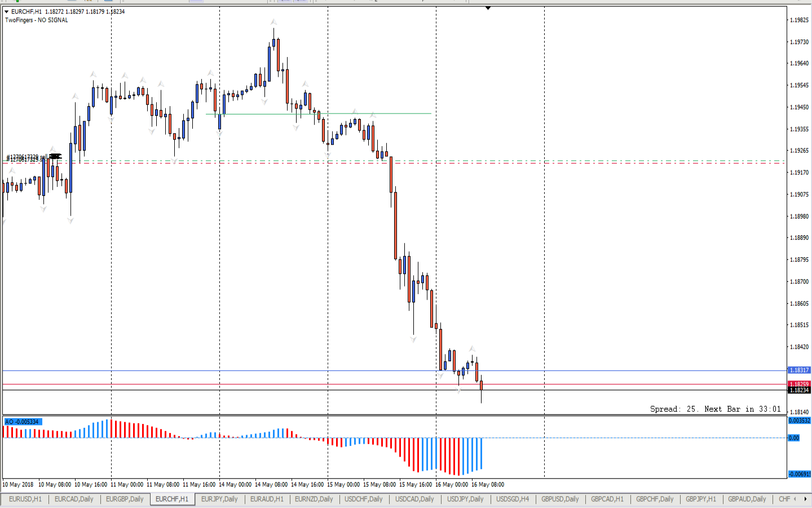This screenshot has height=508, width=812.
Task: Click the black 1.18234 current price label
Action: tap(799, 390)
